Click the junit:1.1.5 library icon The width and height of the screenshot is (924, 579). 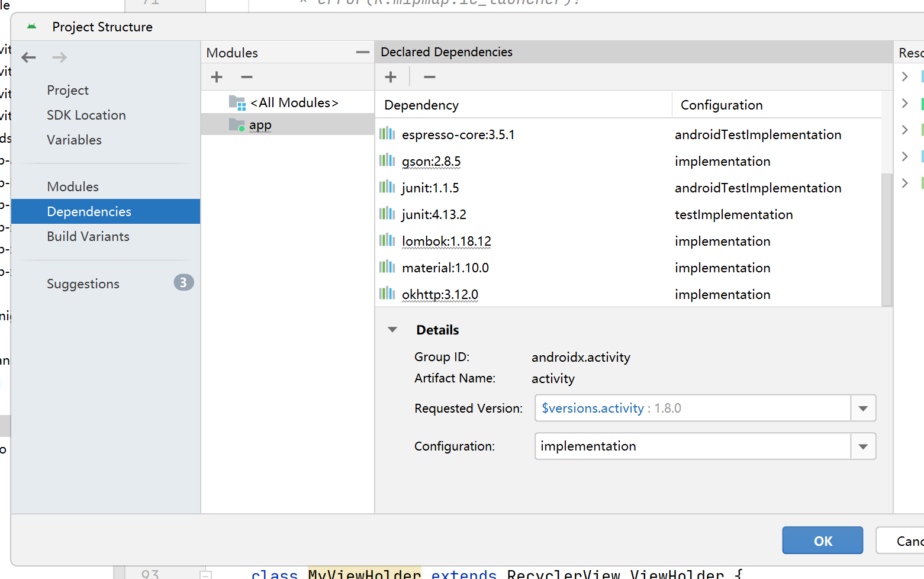[x=387, y=186]
